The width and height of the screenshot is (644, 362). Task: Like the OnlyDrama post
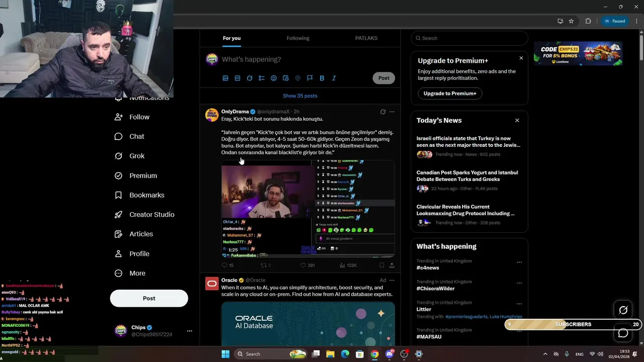pyautogui.click(x=307, y=265)
